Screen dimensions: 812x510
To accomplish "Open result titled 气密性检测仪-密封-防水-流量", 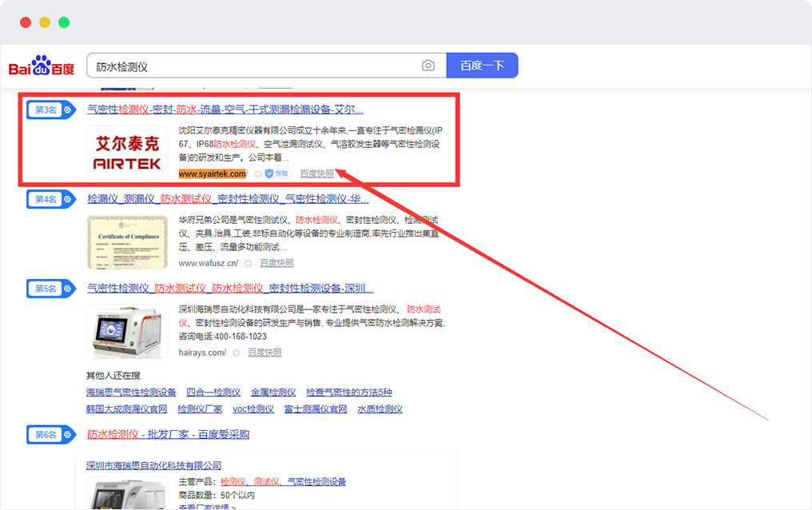I will (225, 110).
